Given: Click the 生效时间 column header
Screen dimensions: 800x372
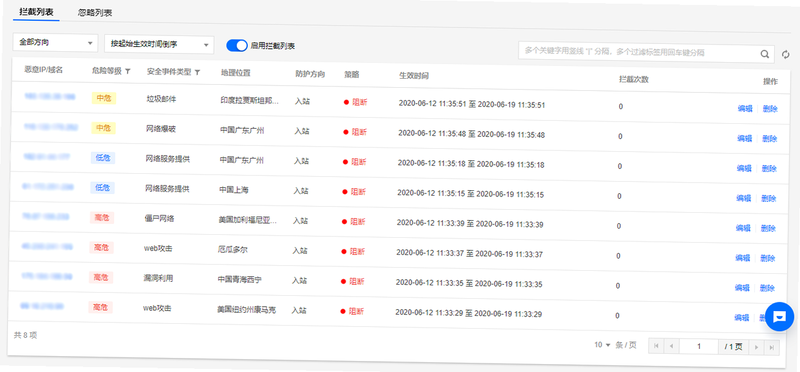Looking at the screenshot, I should click(414, 76).
